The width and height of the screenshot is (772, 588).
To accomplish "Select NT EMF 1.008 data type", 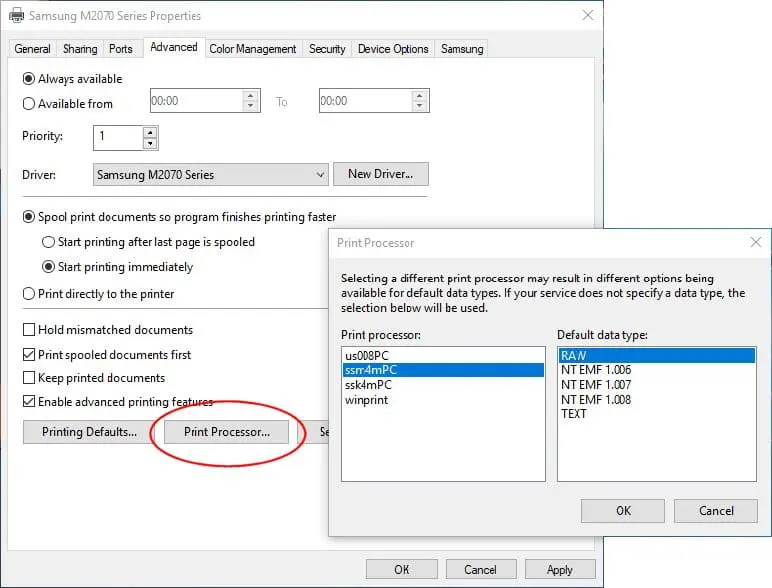I will click(657, 399).
